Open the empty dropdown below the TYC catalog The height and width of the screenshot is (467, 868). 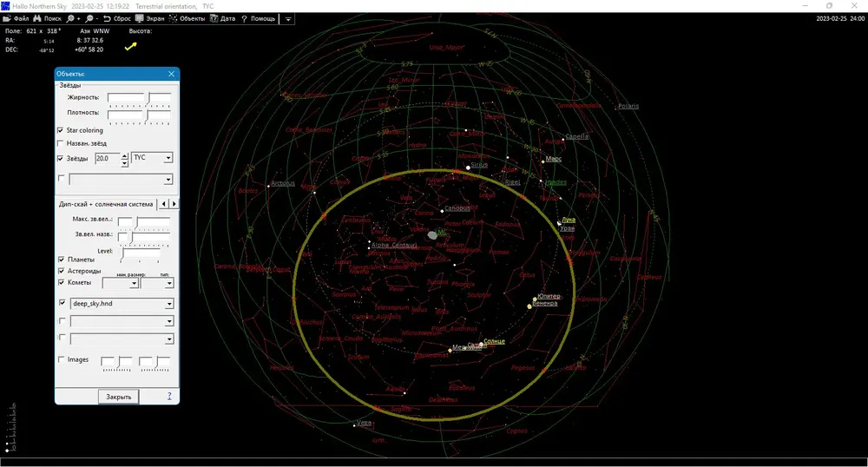pyautogui.click(x=121, y=180)
